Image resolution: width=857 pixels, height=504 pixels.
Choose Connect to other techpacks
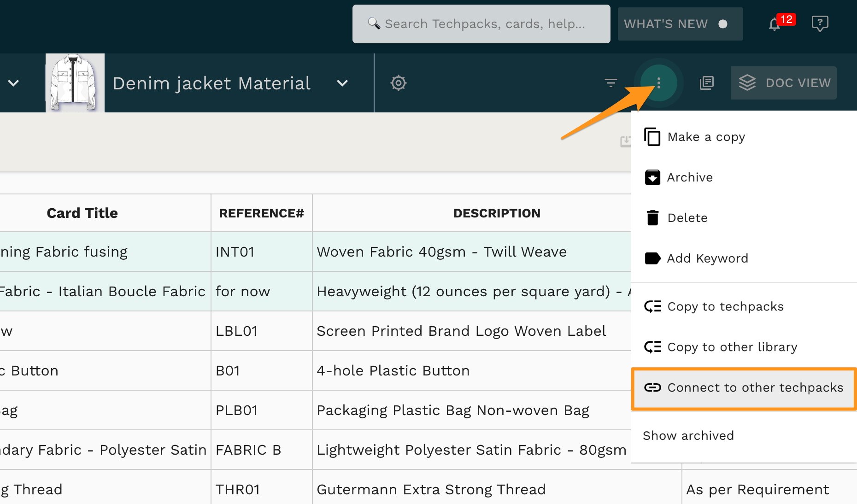coord(744,388)
